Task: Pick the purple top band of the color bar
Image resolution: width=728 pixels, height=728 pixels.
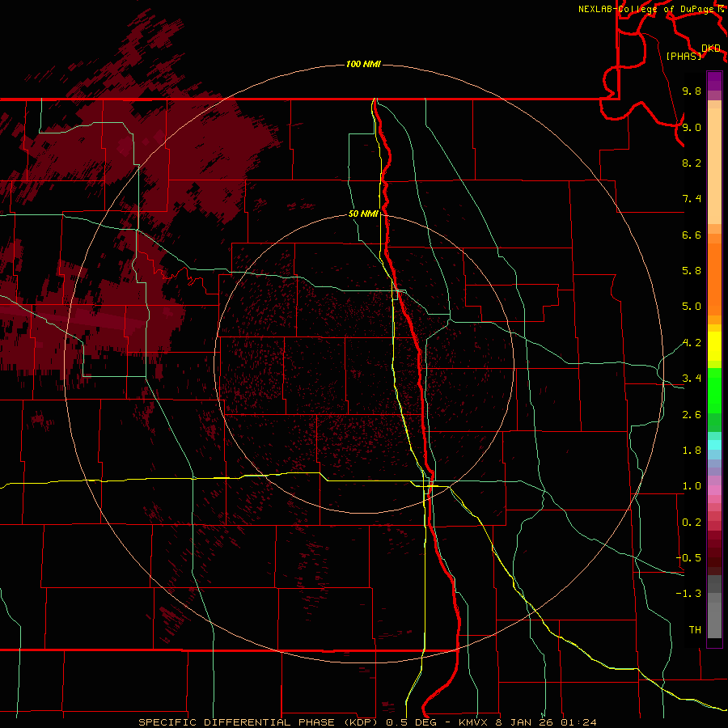Action: (x=714, y=81)
